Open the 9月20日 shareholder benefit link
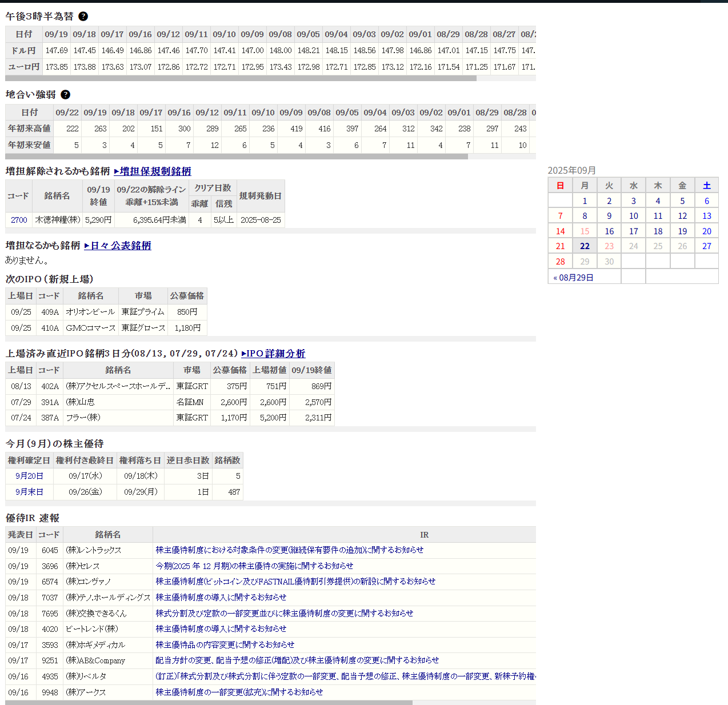This screenshot has height=705, width=728. click(x=29, y=476)
